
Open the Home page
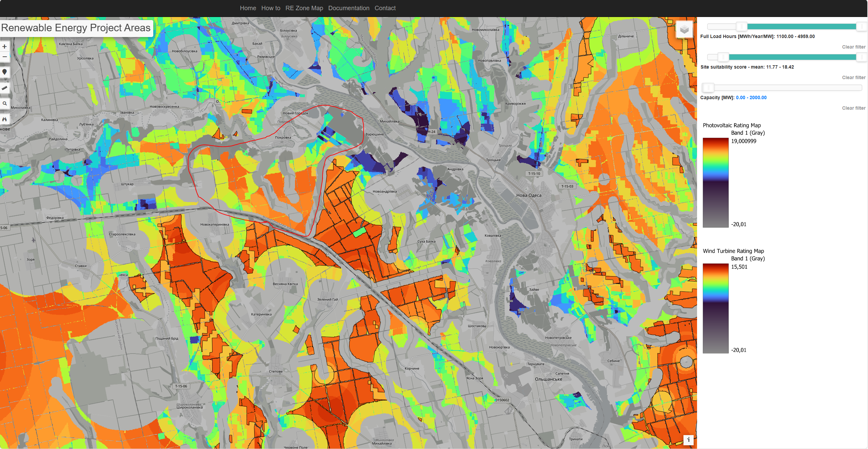coord(248,8)
